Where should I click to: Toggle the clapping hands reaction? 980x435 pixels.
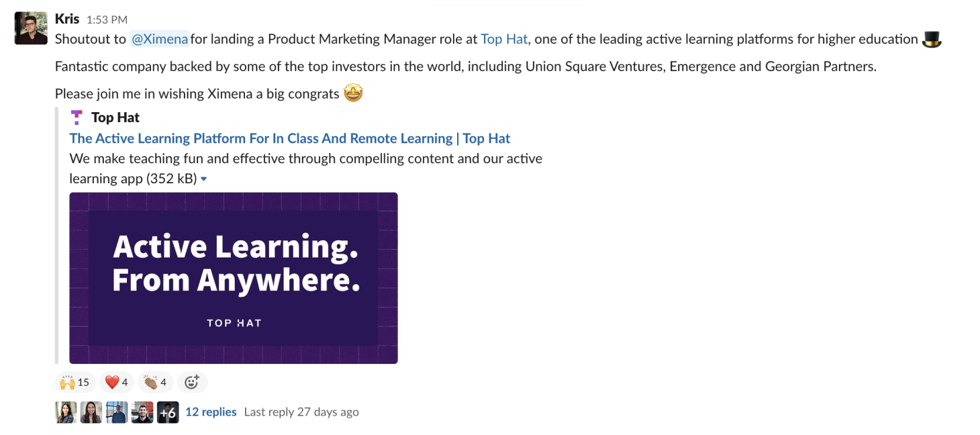156,382
